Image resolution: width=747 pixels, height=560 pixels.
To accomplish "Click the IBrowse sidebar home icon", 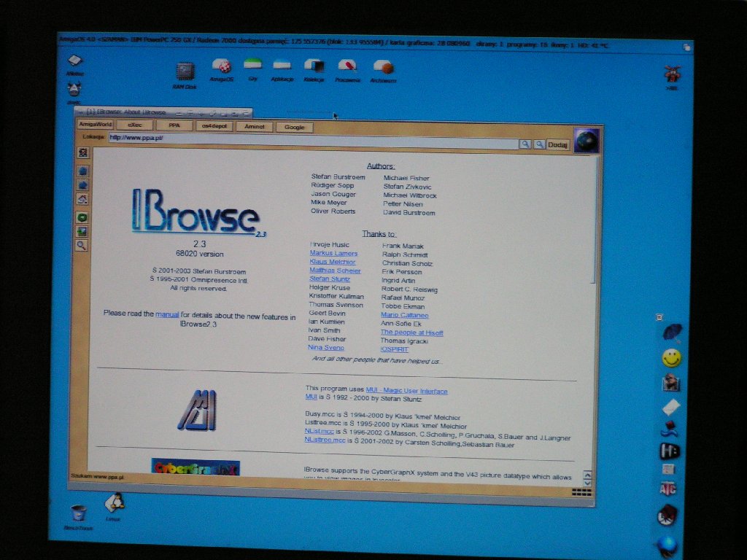I will (x=82, y=199).
